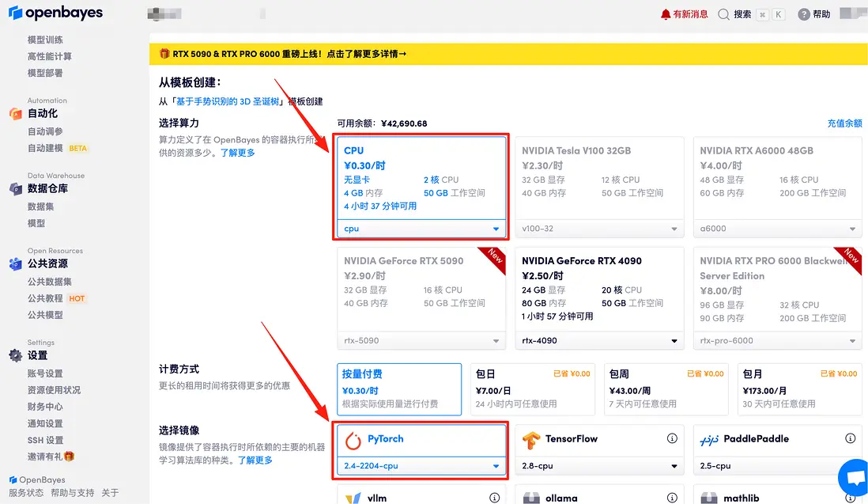868x504 pixels.
Task: Click the PyTorch flame logo
Action: [353, 440]
